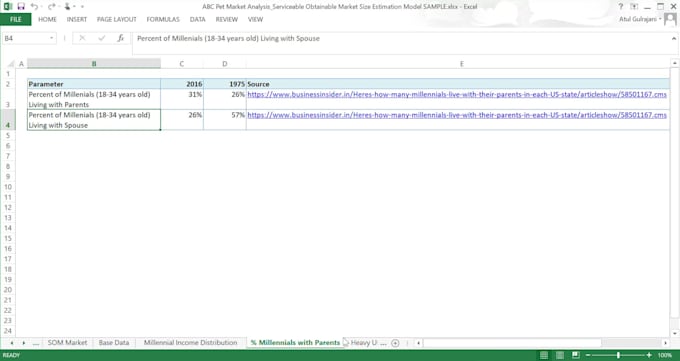Image resolution: width=680 pixels, height=361 pixels.
Task: Click the previous sheet navigation arrow
Action: pyautogui.click(x=12, y=343)
